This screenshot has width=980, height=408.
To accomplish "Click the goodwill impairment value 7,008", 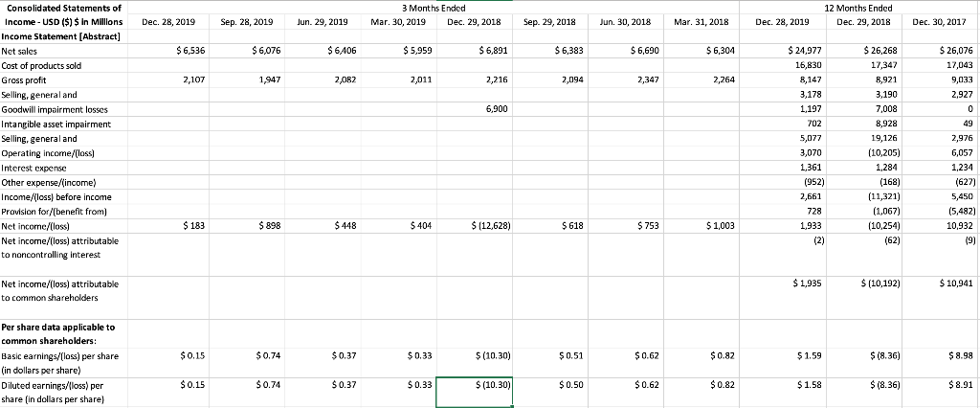I will pos(888,109).
